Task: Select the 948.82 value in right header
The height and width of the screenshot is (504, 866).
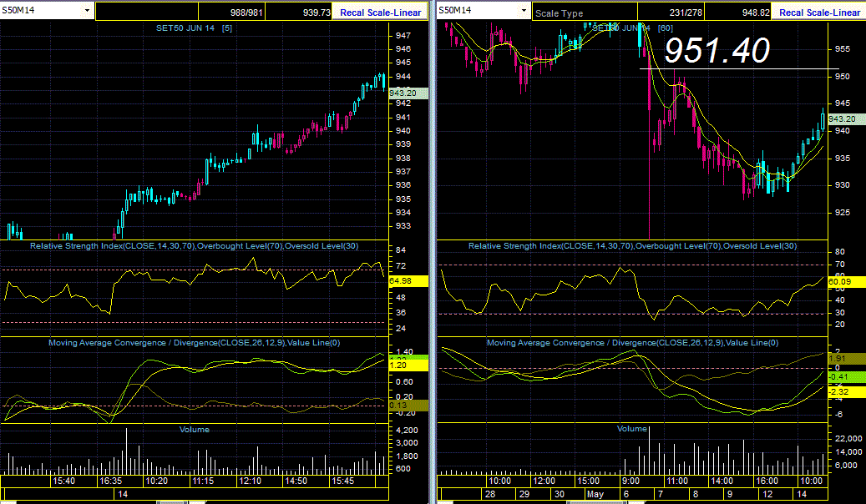Action: click(738, 13)
